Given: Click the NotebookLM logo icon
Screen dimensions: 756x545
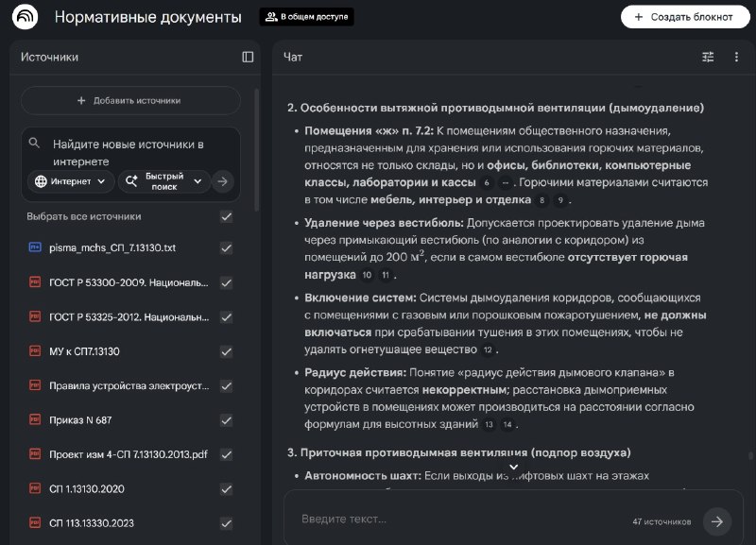Looking at the screenshot, I should pyautogui.click(x=25, y=17).
